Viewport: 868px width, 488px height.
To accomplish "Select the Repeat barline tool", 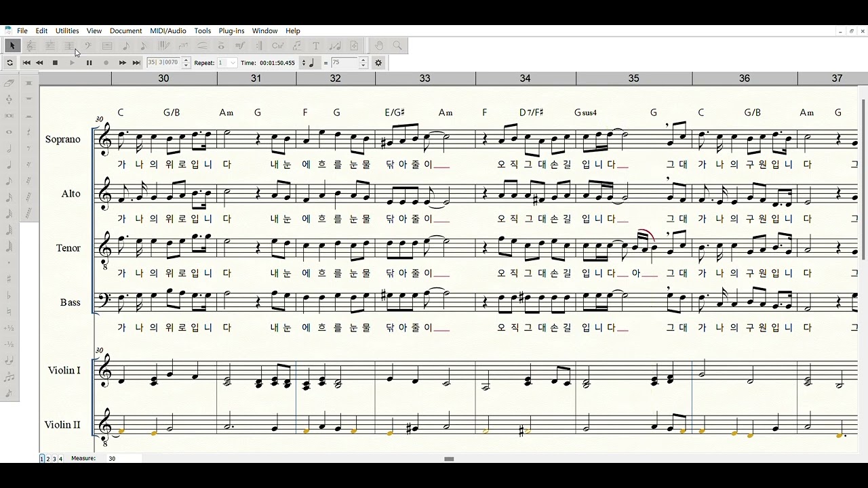I will [x=258, y=45].
